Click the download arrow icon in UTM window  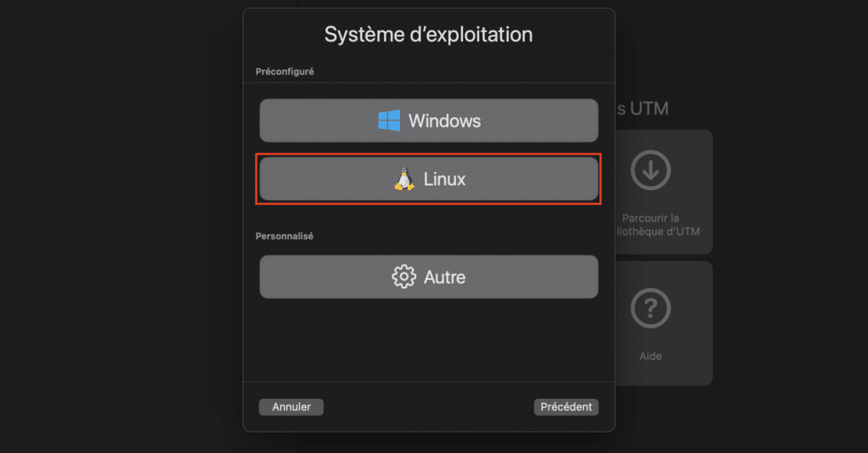tap(650, 170)
